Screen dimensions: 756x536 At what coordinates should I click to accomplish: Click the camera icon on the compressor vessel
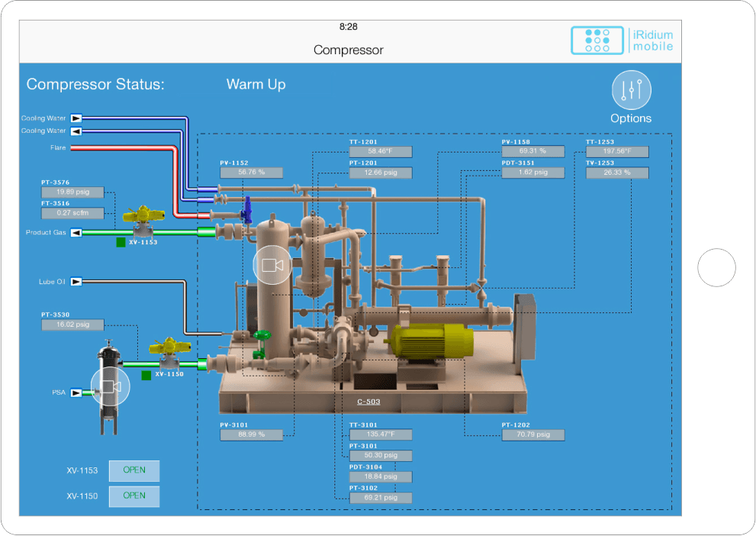pos(272,265)
